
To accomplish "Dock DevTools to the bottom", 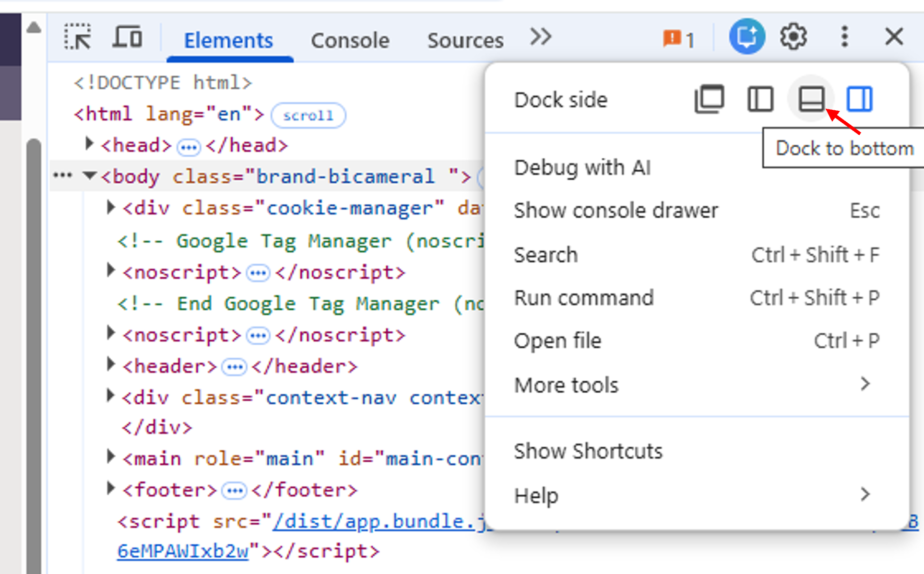I will tap(811, 99).
